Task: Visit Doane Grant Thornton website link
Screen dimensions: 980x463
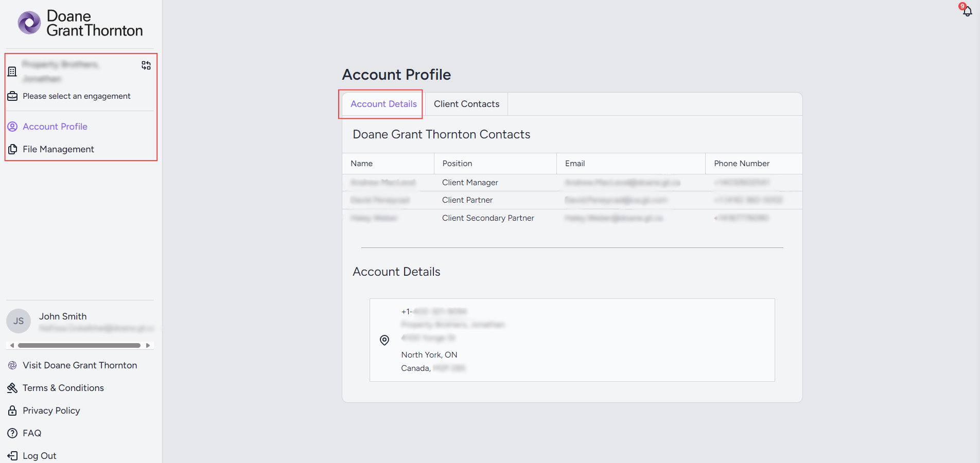Action: click(x=80, y=365)
